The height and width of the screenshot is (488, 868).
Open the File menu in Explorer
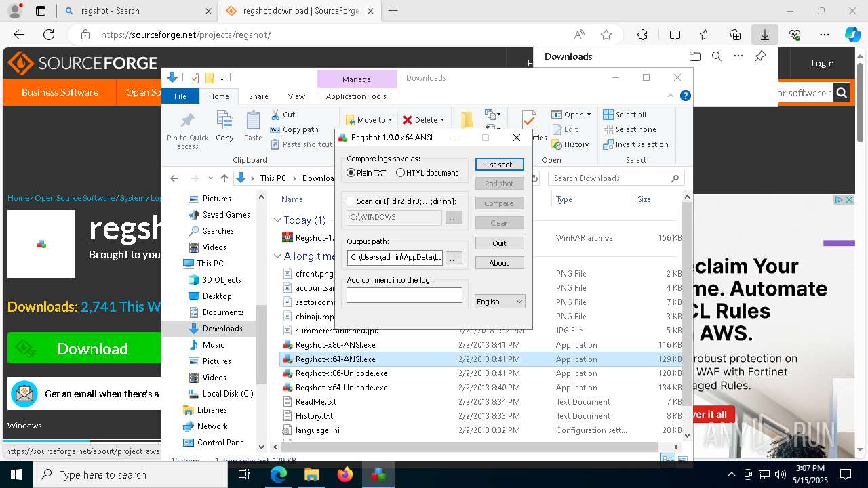pos(180,96)
